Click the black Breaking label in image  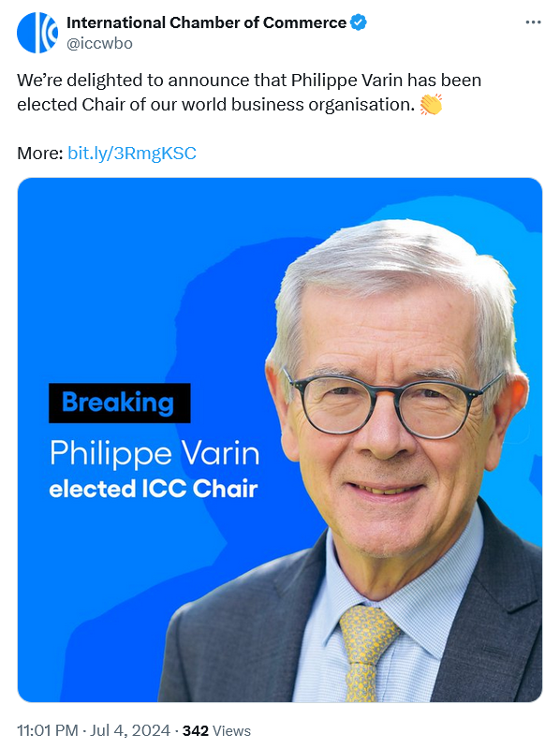coord(120,403)
